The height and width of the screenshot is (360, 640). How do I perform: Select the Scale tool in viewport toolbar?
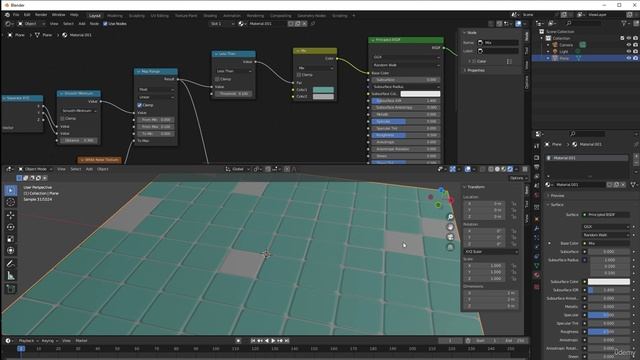[11, 239]
